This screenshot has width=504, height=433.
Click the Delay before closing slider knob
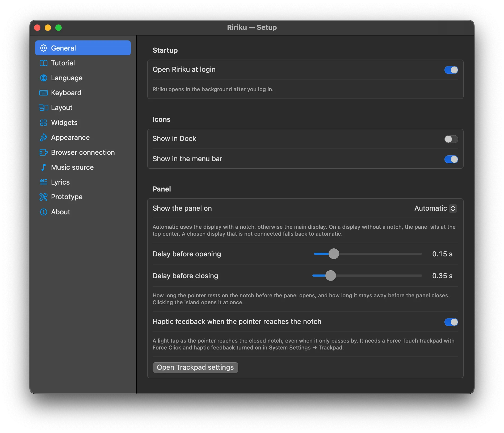[331, 276]
